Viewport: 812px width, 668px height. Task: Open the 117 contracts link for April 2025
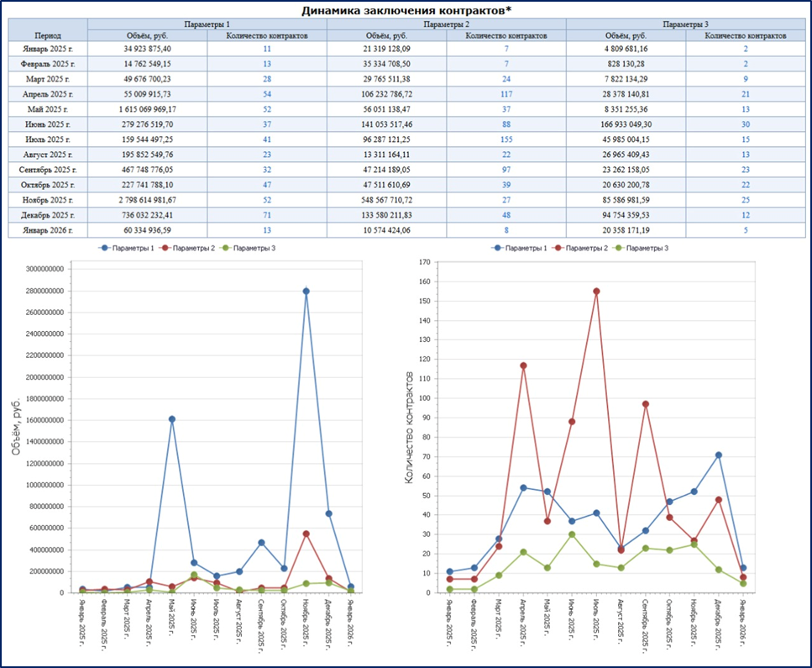point(506,94)
